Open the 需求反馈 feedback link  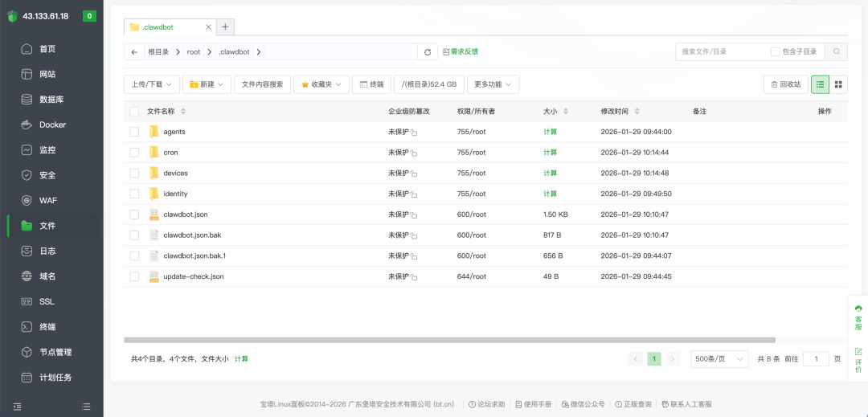click(x=461, y=51)
